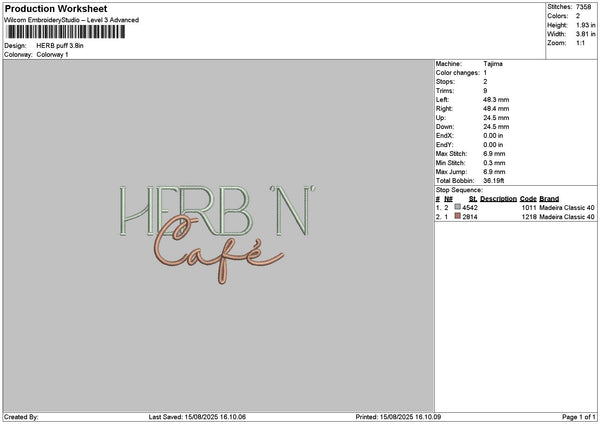Click the Stitches count 7358
The image size is (600, 424).
(584, 7)
